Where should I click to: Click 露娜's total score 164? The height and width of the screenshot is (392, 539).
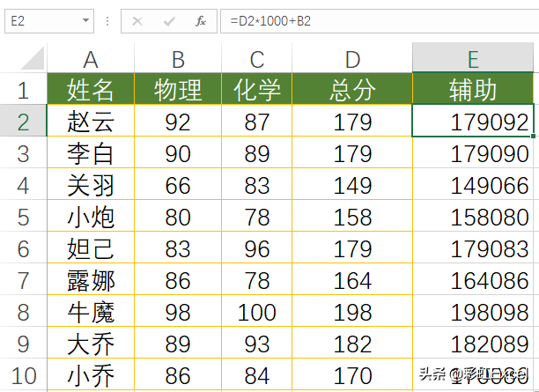(352, 279)
